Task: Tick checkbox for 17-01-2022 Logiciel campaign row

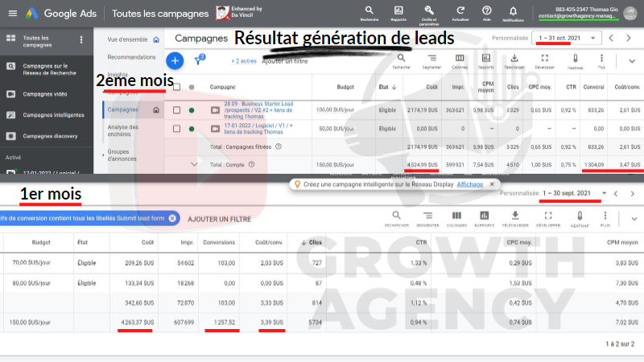Action: (x=176, y=128)
